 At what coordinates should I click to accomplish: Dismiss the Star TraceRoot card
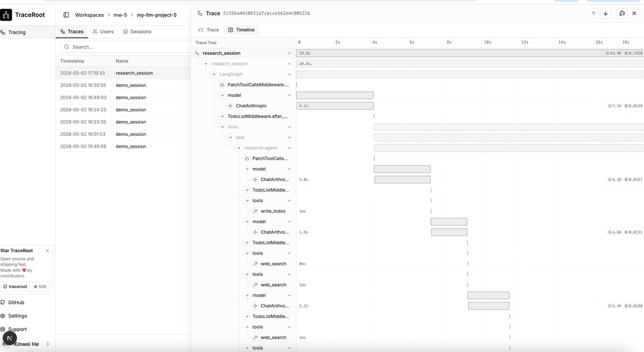47,251
